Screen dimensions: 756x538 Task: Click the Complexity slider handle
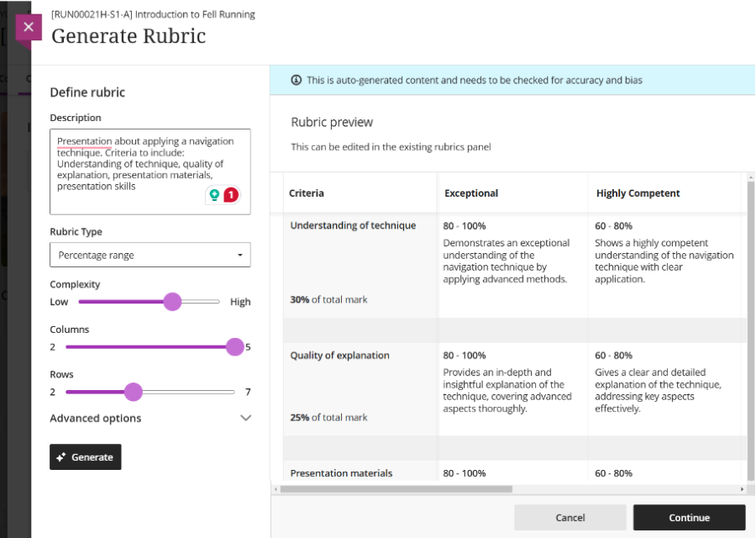tap(172, 302)
